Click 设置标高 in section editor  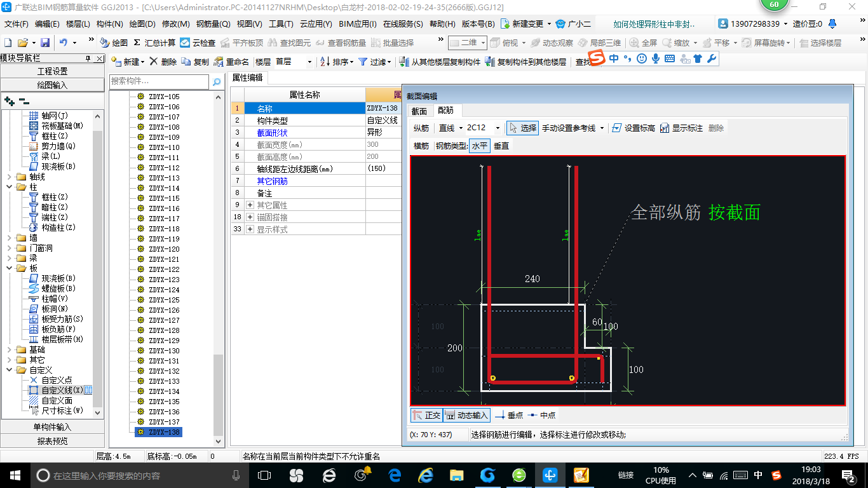click(634, 128)
